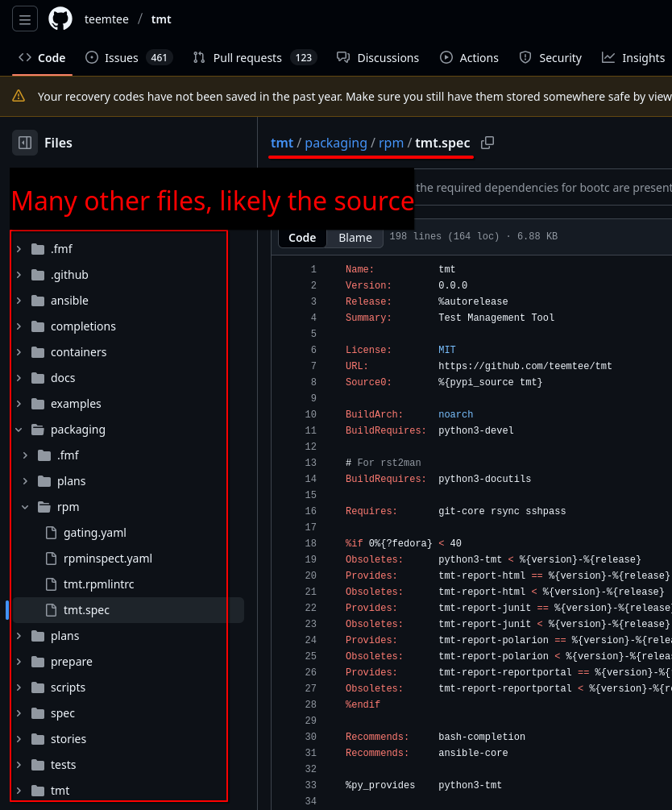This screenshot has width=672, height=810.
Task: Collapse the rpm folder
Action: tap(25, 507)
